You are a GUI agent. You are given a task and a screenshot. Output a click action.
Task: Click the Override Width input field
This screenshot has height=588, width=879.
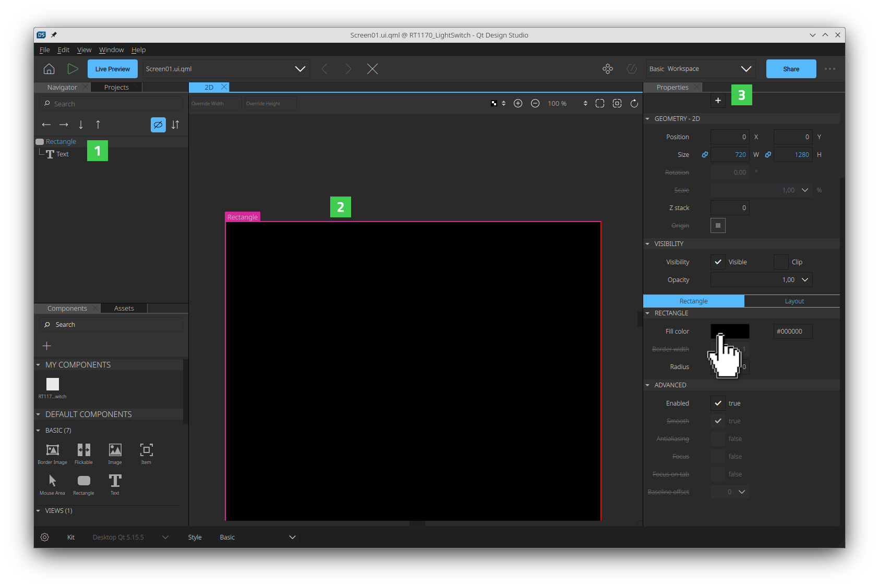click(x=215, y=103)
